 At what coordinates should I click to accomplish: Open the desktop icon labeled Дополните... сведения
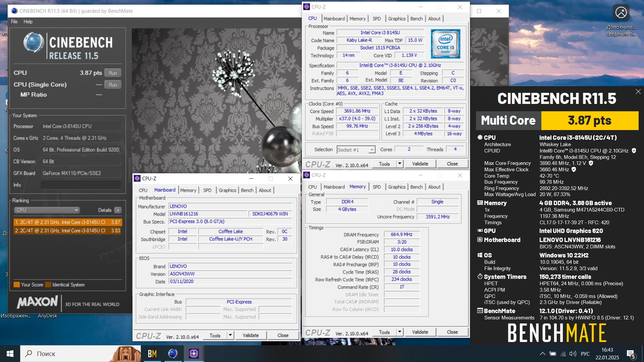[x=621, y=20]
